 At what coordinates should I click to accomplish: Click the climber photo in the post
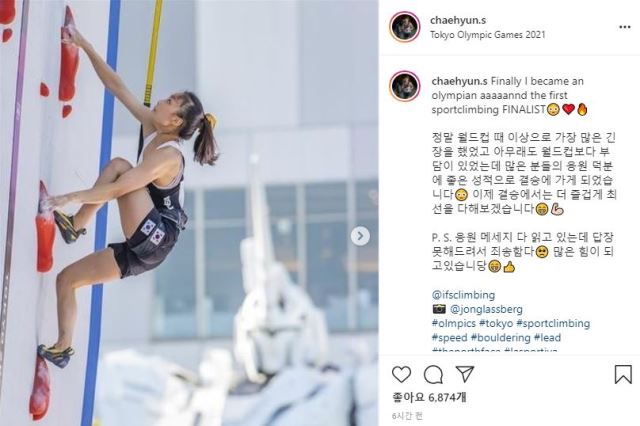pyautogui.click(x=189, y=213)
